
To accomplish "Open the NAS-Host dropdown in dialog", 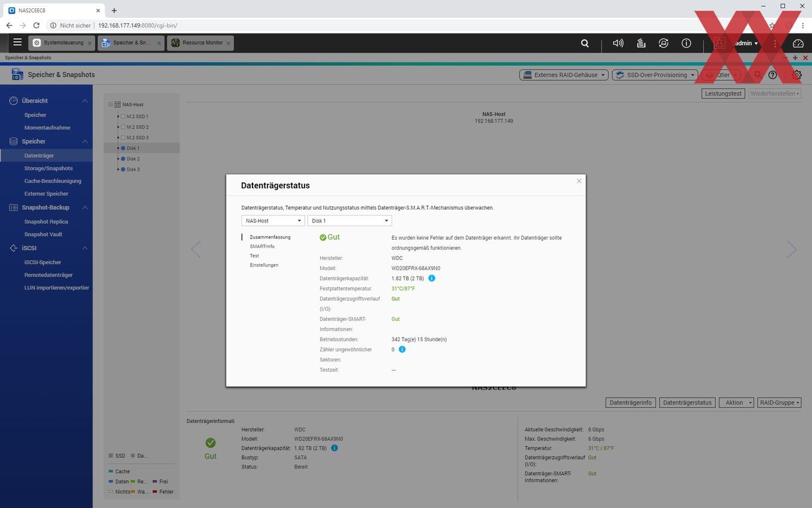I will 273,221.
